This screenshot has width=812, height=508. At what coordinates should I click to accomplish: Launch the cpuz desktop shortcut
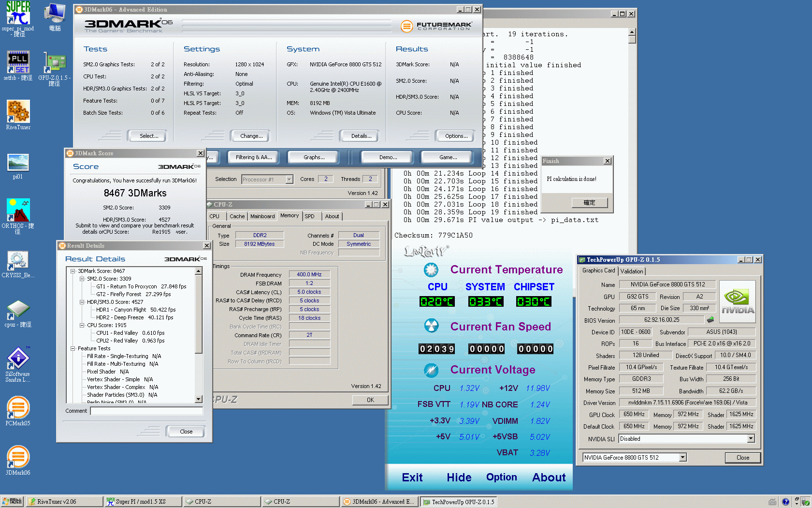pos(18,314)
